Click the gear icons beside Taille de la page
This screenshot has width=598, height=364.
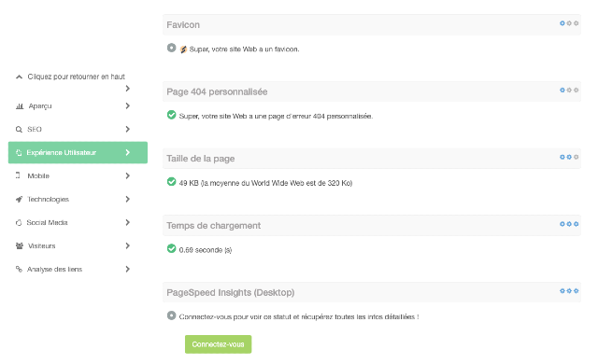[569, 157]
